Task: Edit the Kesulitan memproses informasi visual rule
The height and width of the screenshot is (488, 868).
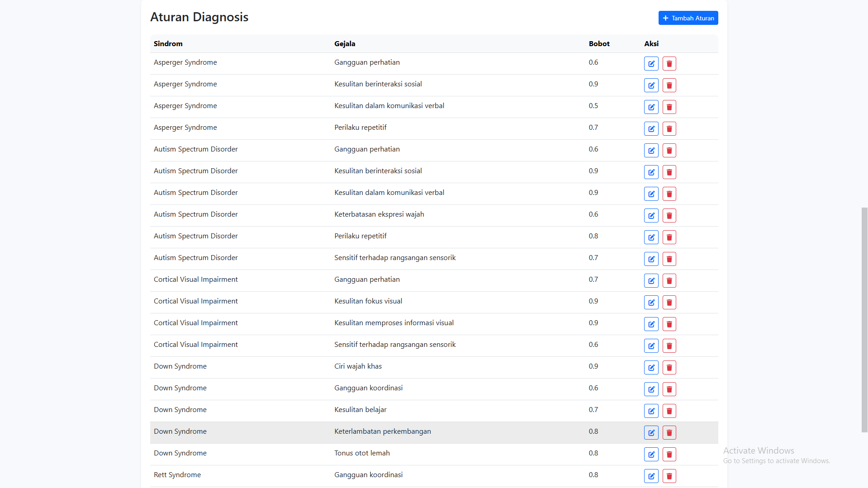Action: pyautogui.click(x=651, y=324)
